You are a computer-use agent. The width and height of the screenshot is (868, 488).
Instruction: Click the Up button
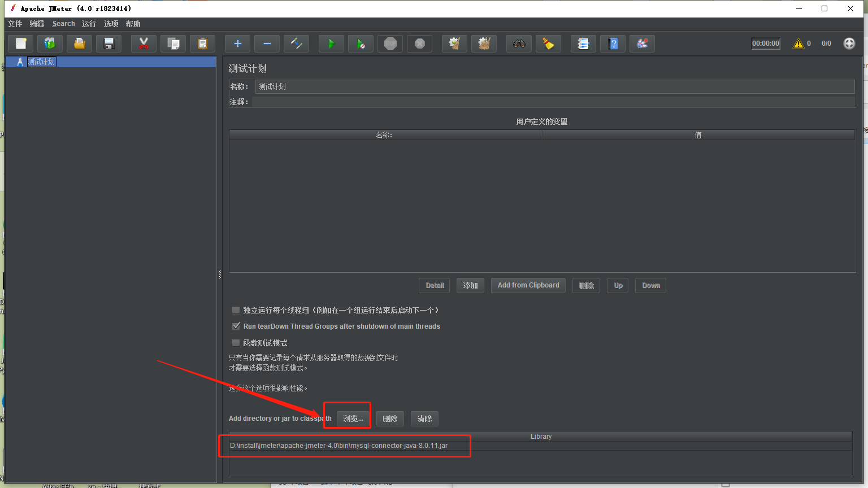(x=618, y=285)
